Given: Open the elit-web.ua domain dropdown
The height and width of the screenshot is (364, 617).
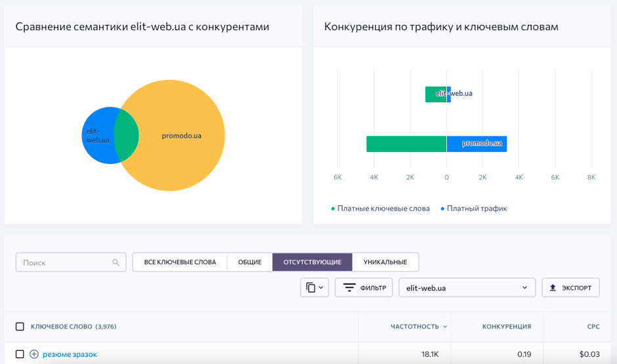Looking at the screenshot, I should [x=467, y=288].
